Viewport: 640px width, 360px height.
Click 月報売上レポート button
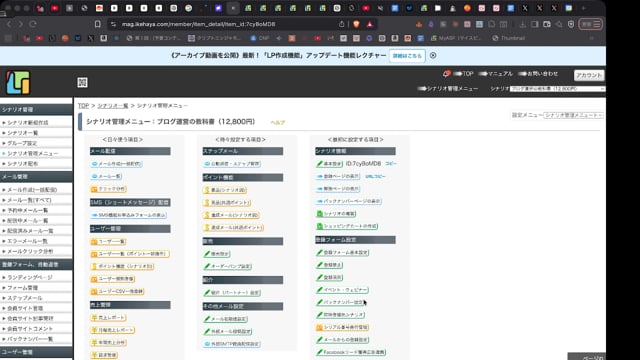(x=113, y=330)
